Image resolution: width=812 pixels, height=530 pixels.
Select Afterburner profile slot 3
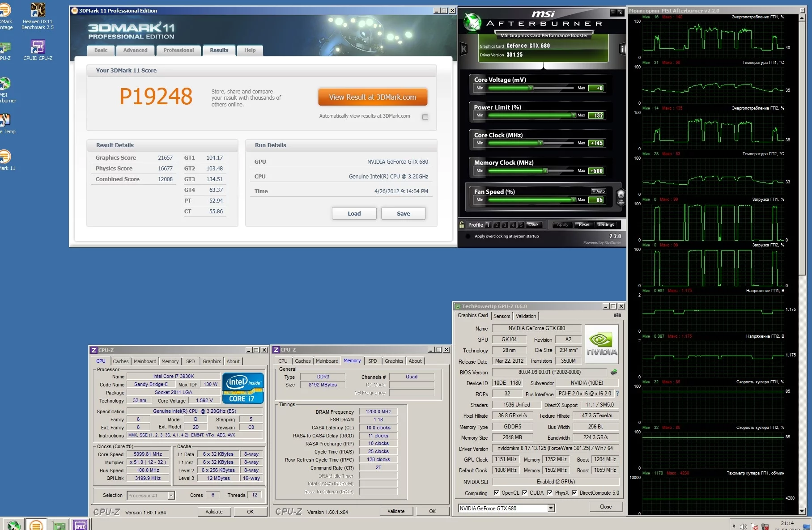(x=505, y=225)
